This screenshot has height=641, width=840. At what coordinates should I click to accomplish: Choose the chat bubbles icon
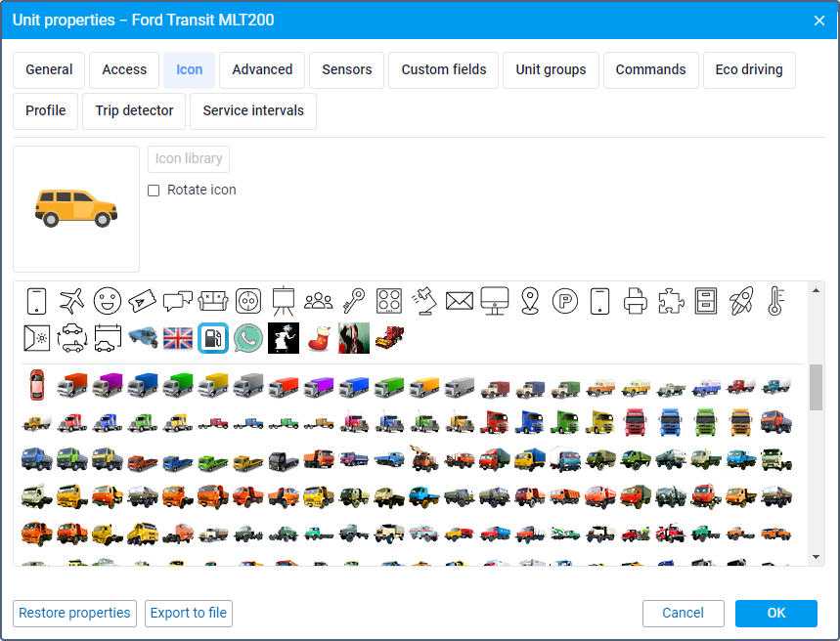coord(178,300)
